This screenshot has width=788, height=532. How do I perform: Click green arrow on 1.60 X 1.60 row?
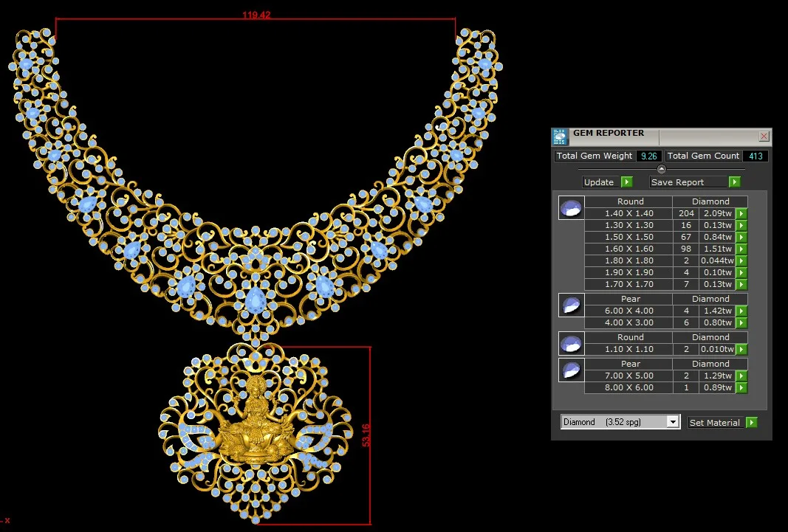741,249
